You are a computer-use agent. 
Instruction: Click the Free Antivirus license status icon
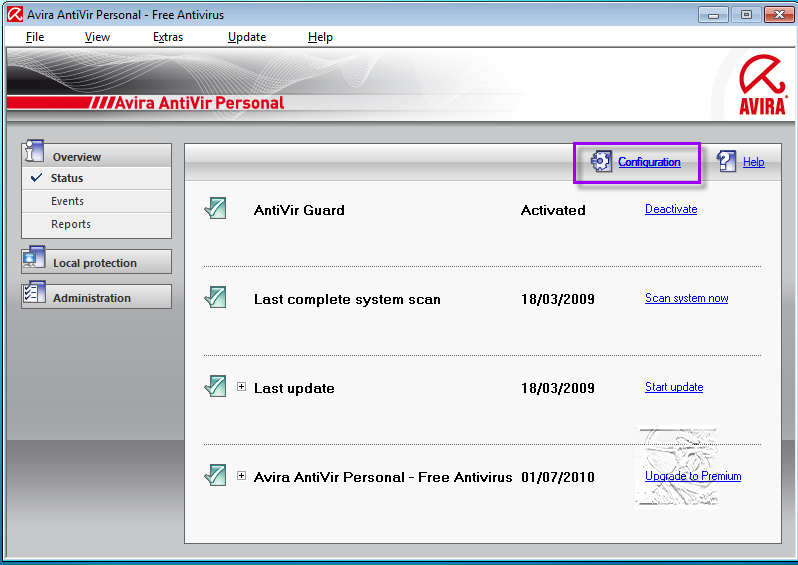click(x=215, y=476)
